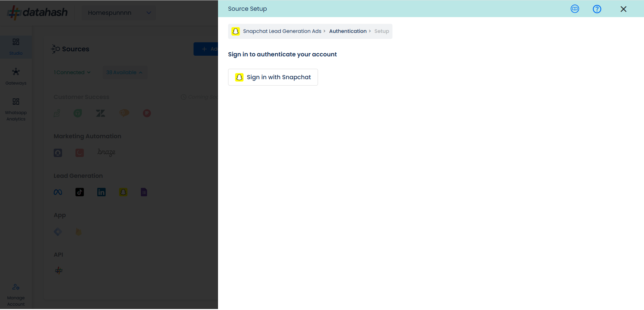The width and height of the screenshot is (644, 310).
Task: Select the Meta lead generation source
Action: [x=58, y=192]
